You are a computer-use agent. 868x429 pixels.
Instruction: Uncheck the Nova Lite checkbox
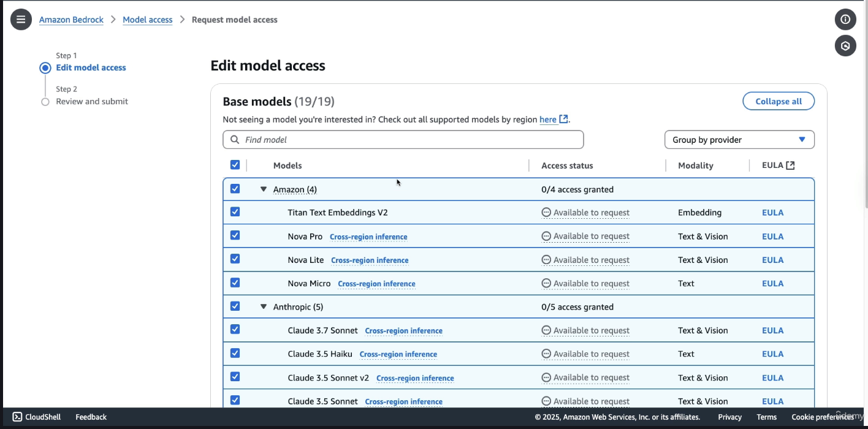235,259
